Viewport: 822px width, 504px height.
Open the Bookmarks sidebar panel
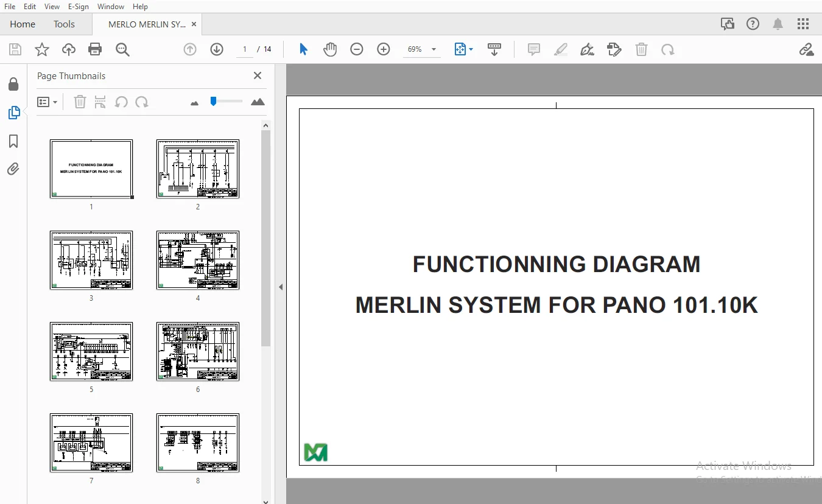tap(13, 141)
